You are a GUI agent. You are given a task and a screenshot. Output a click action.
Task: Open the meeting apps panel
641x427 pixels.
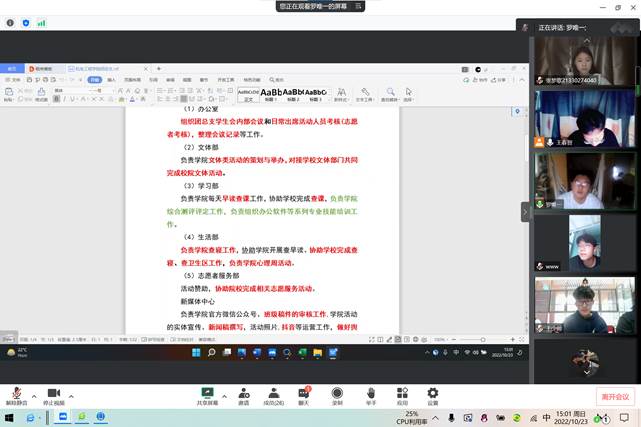[x=402, y=396]
